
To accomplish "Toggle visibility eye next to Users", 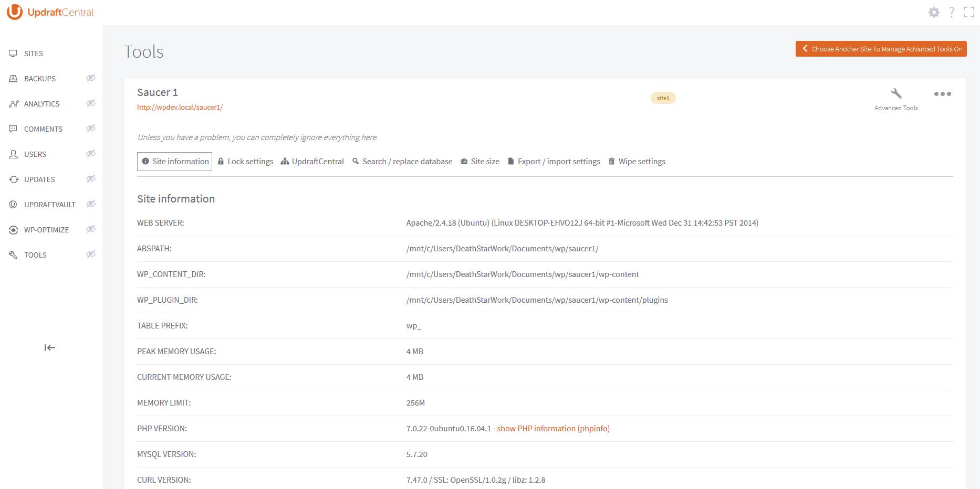I will tap(91, 154).
